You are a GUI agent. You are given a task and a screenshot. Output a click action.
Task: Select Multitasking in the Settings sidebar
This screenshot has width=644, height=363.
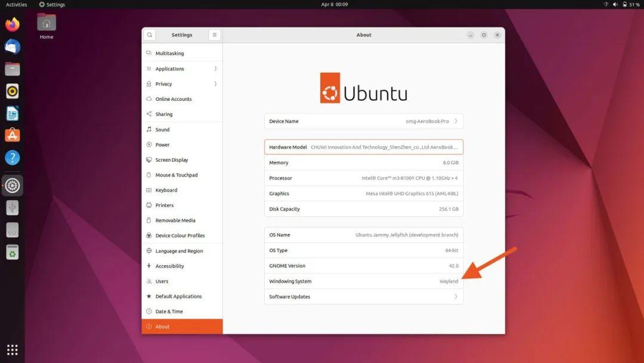coord(168,53)
